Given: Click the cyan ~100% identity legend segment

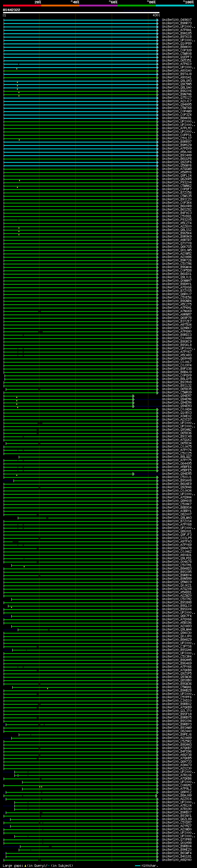Looking at the screenshot, I should (x=175, y=6).
